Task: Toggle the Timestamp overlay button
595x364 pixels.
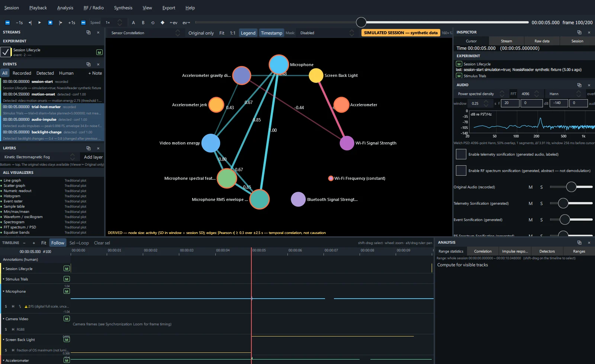Action: point(271,33)
